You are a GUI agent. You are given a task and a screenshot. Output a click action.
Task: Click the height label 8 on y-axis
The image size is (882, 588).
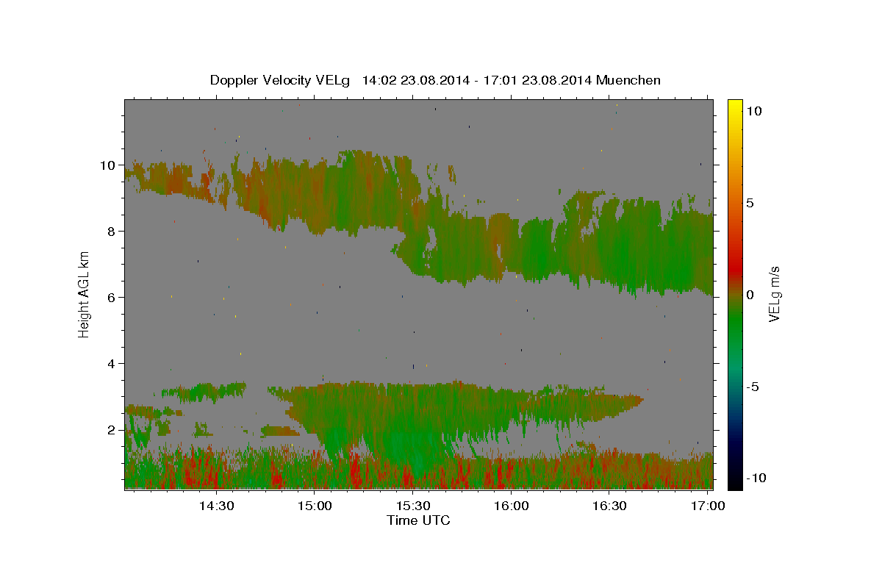110,231
